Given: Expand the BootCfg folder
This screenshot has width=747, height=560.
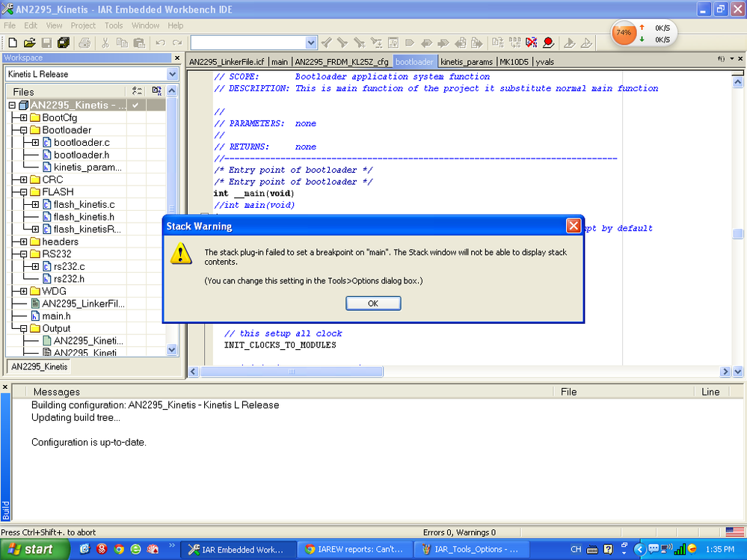Looking at the screenshot, I should click(23, 117).
